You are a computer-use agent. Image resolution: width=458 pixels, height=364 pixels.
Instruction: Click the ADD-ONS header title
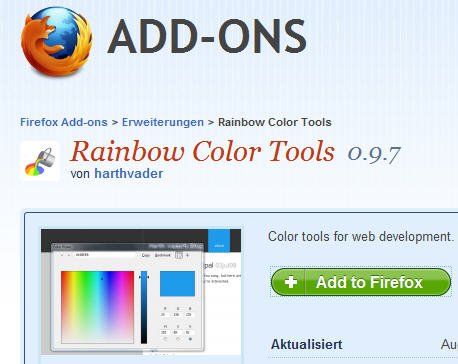point(207,36)
